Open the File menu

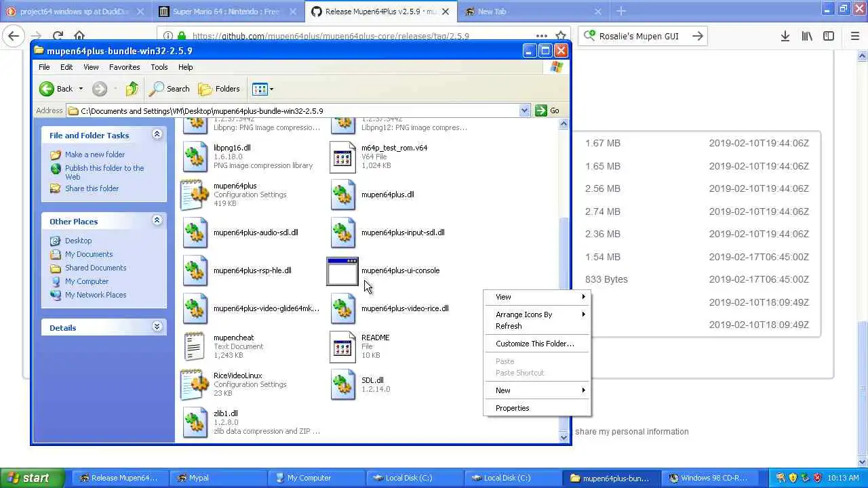coord(44,67)
